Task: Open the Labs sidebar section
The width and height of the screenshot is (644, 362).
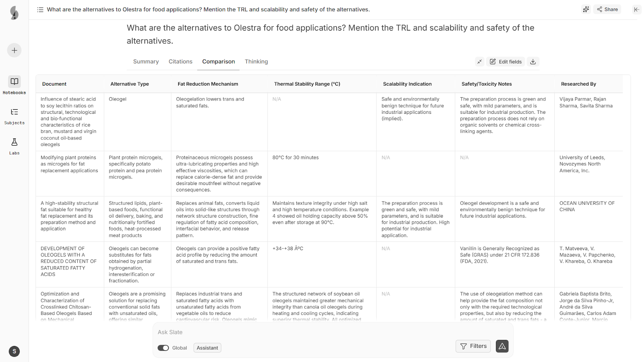Action: (x=14, y=146)
